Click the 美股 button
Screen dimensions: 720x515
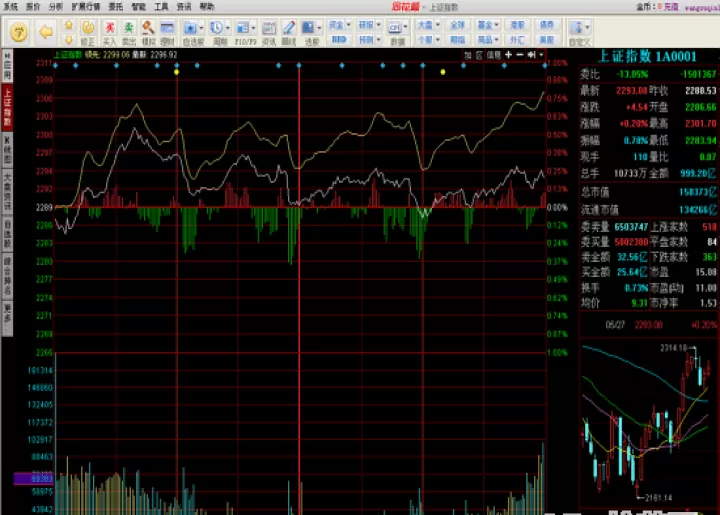[546, 40]
